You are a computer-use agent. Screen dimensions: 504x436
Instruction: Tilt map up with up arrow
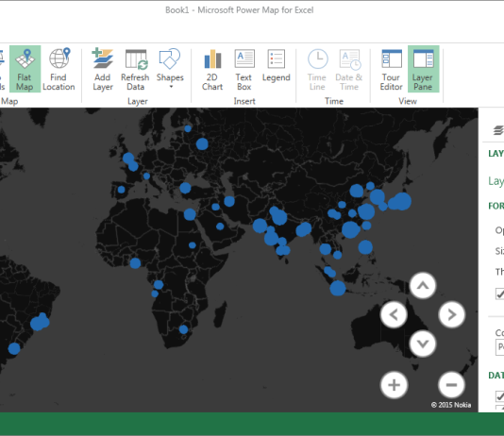pyautogui.click(x=423, y=285)
